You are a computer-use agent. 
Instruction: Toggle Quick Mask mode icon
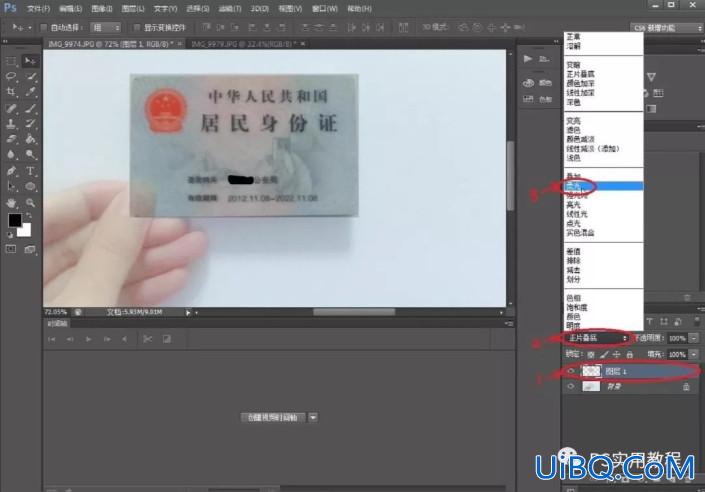tap(11, 249)
